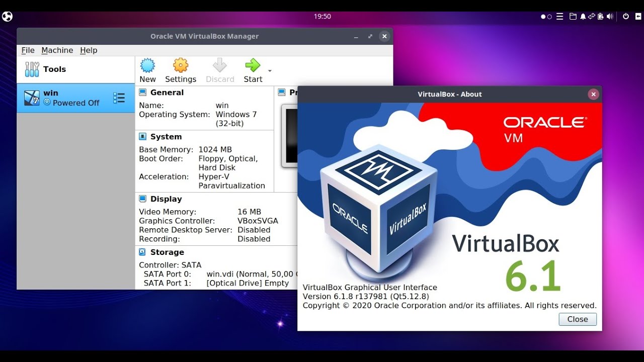Open the file manager folder tray icon
The image size is (644, 362).
[573, 17]
